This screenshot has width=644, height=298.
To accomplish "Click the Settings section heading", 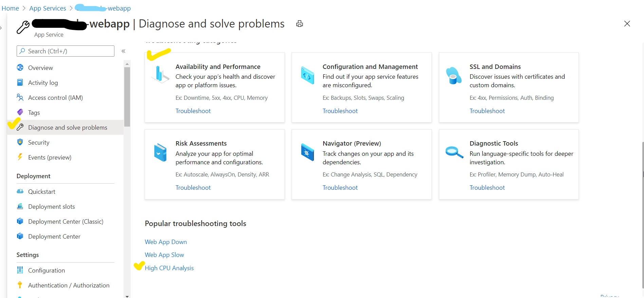I will click(27, 255).
